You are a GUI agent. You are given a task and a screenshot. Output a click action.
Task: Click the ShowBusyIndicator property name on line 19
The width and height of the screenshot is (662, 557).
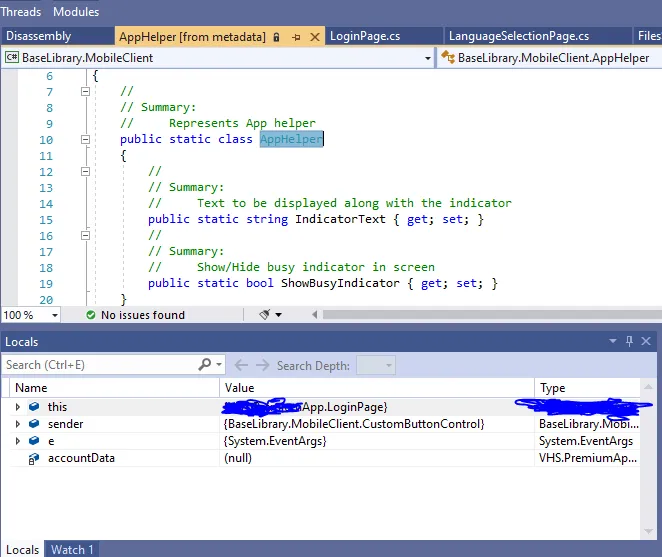[x=340, y=283]
